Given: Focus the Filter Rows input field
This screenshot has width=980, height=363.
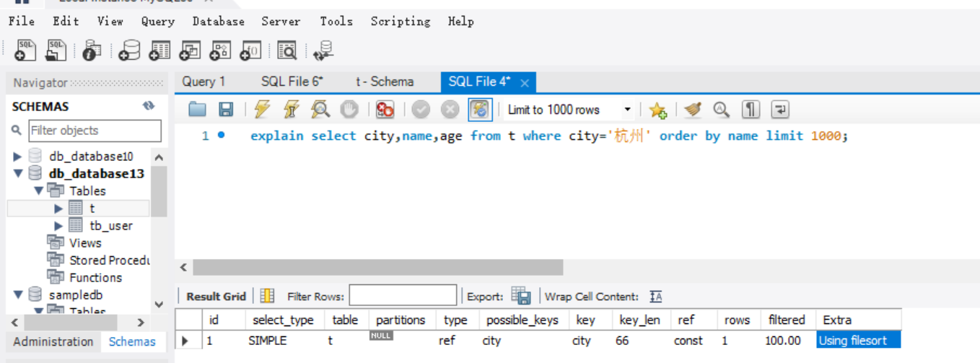Looking at the screenshot, I should tap(403, 295).
